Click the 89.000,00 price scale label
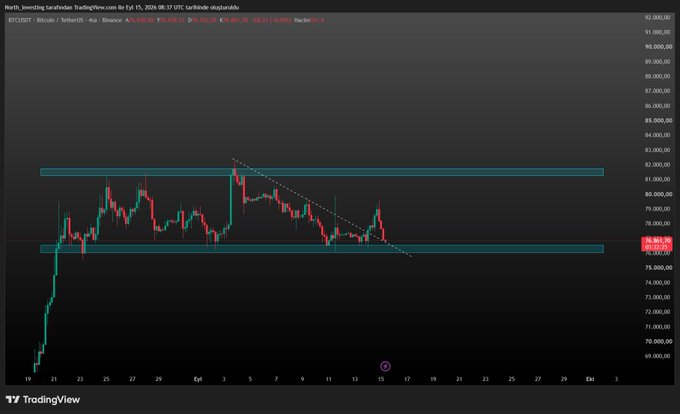 coord(657,62)
